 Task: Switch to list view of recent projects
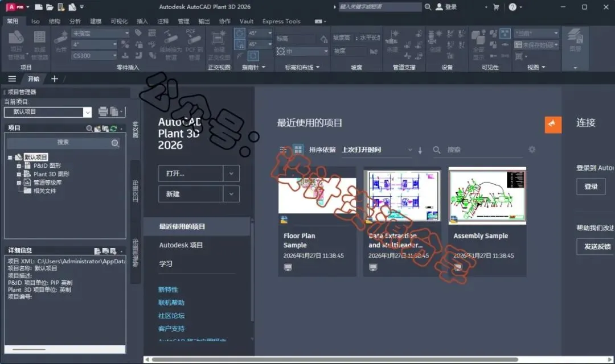pos(283,150)
